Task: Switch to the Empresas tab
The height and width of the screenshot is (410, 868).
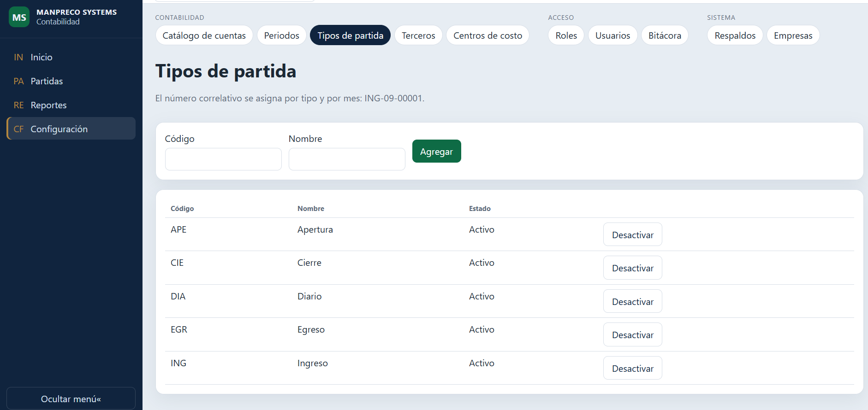Action: 793,35
